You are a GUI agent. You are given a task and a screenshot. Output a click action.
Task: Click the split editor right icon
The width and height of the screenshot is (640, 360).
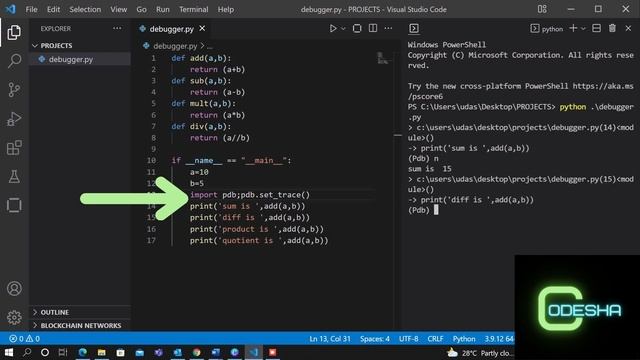point(373,28)
